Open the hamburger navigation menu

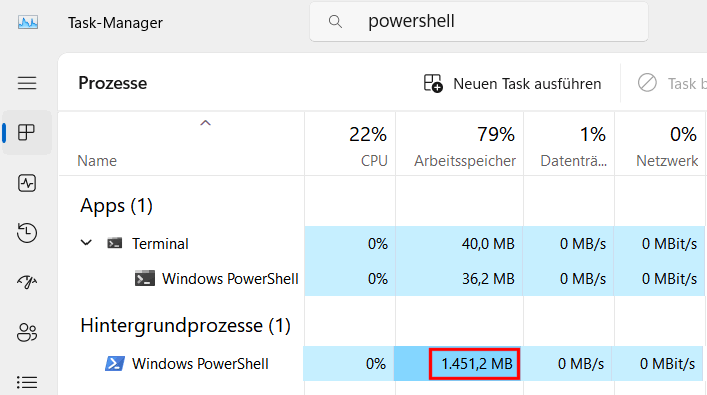click(x=27, y=83)
